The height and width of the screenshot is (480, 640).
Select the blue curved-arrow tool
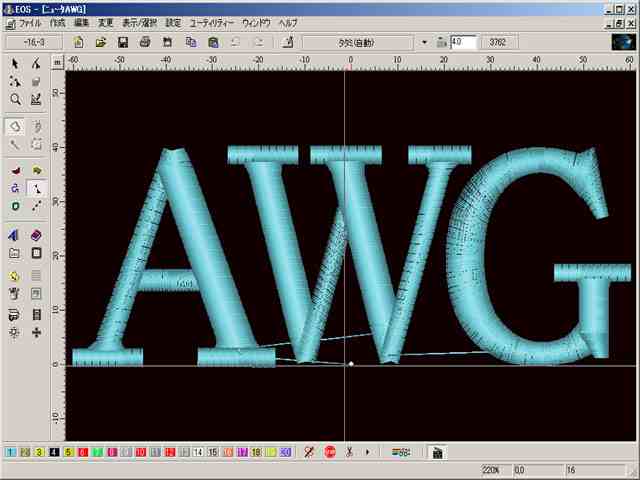pyautogui.click(x=15, y=188)
